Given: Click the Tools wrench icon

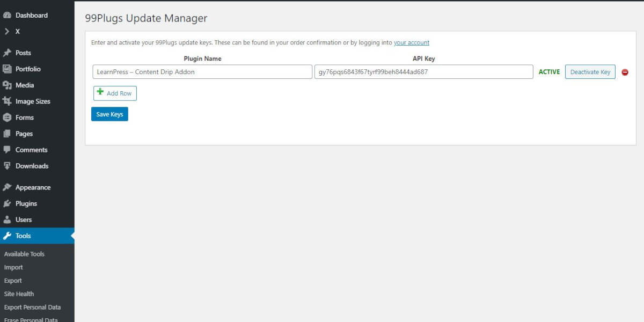Looking at the screenshot, I should (7, 236).
